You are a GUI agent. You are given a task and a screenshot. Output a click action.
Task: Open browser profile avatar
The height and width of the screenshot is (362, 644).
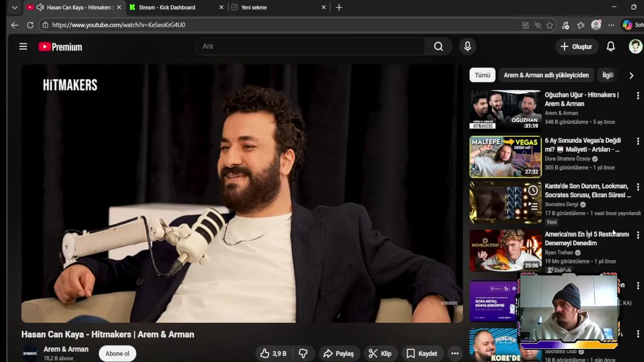pyautogui.click(x=596, y=25)
